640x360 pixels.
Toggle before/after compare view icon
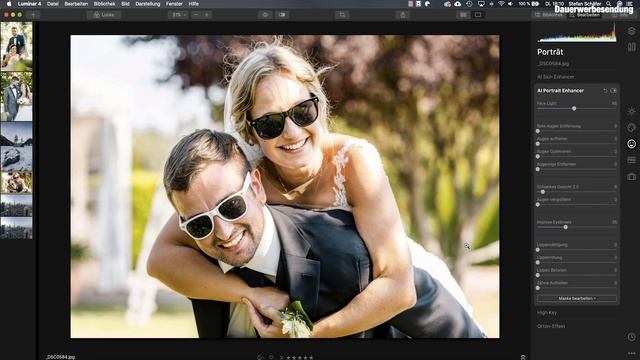coord(282,15)
